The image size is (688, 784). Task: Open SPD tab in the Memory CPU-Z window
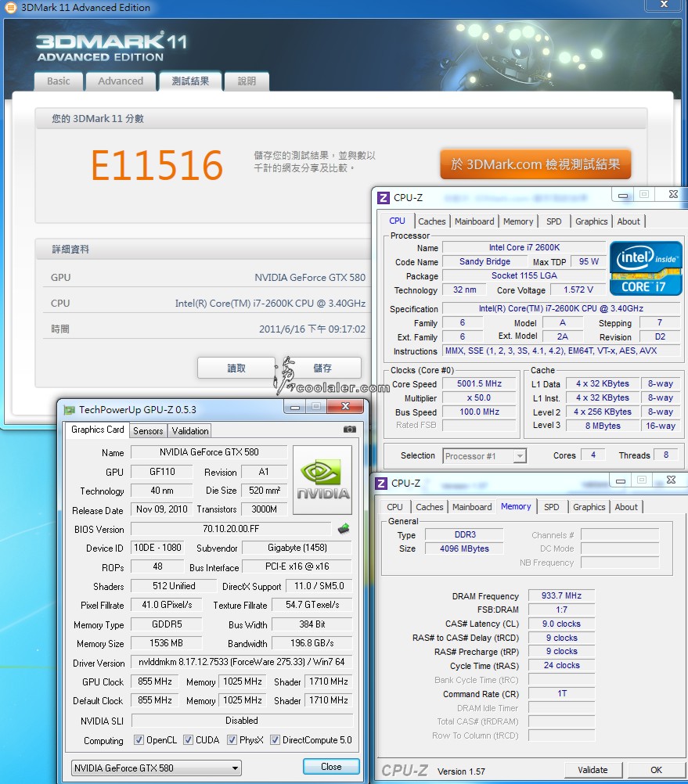click(x=552, y=507)
